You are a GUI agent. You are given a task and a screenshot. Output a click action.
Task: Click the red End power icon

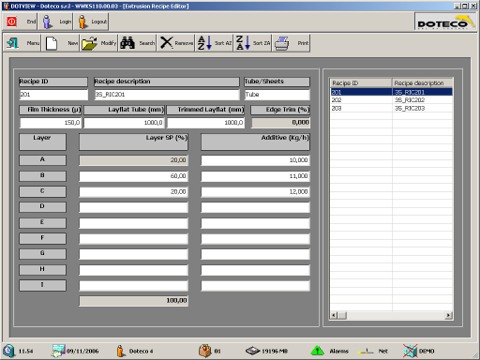point(12,22)
